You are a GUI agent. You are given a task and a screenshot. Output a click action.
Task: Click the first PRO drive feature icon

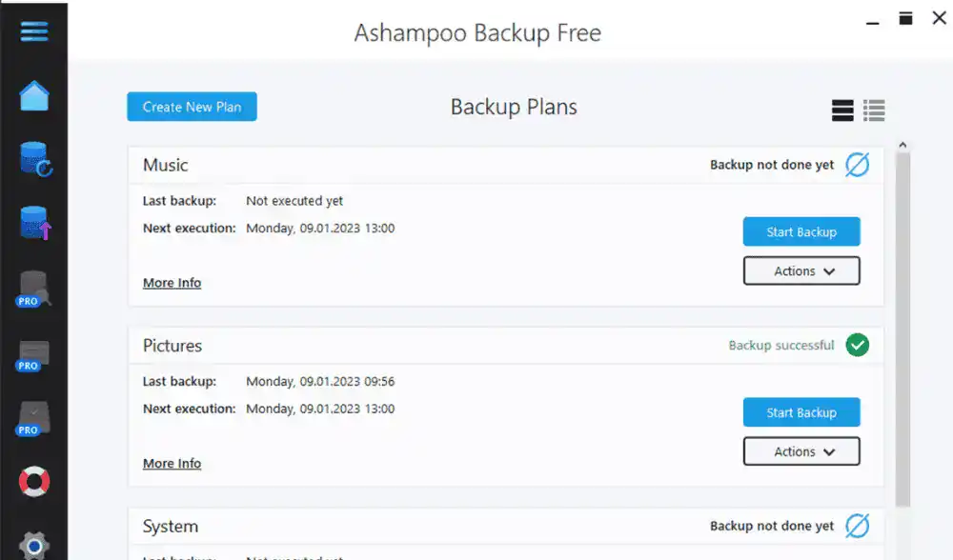34,289
